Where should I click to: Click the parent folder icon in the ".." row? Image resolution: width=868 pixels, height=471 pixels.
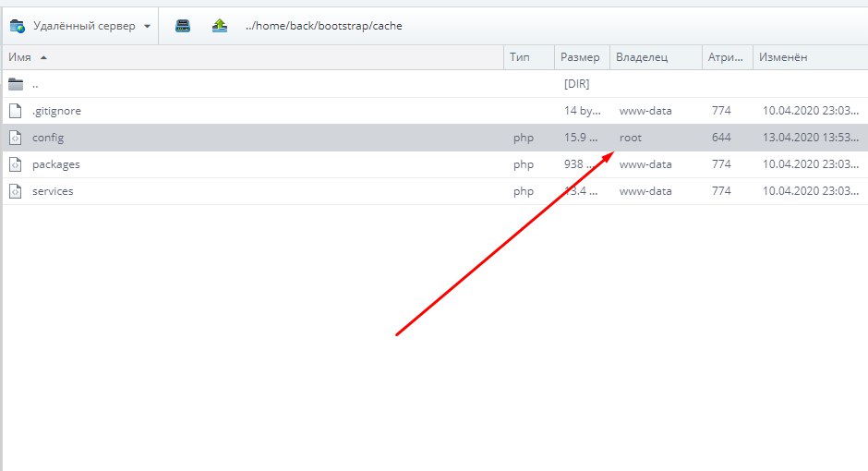pos(16,84)
